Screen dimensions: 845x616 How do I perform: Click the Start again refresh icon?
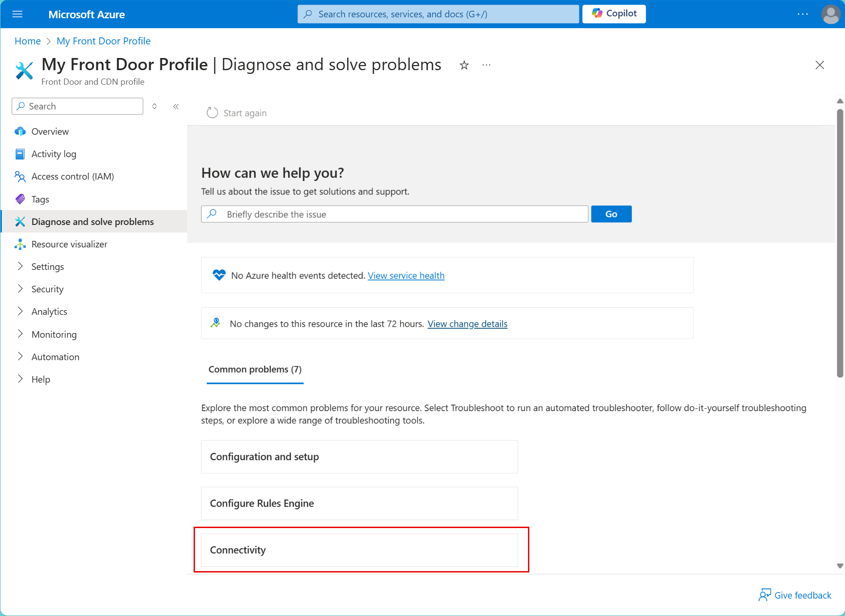212,113
